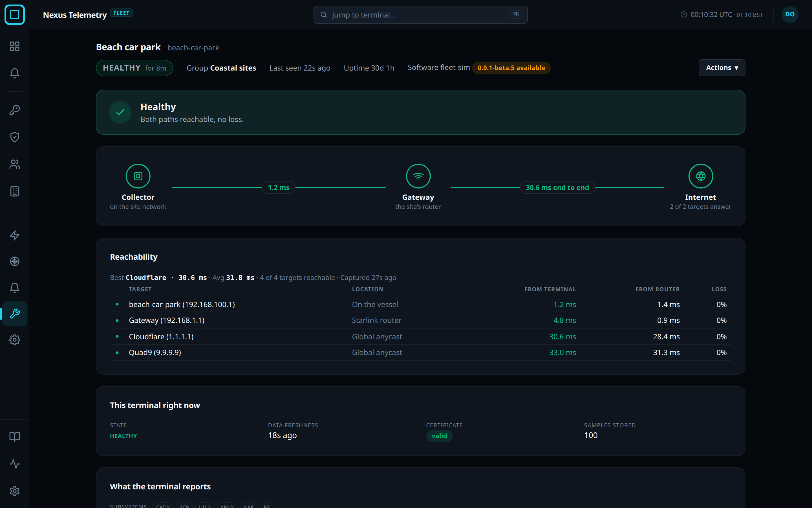Click the Internet globe node icon
The height and width of the screenshot is (508, 812).
701,176
